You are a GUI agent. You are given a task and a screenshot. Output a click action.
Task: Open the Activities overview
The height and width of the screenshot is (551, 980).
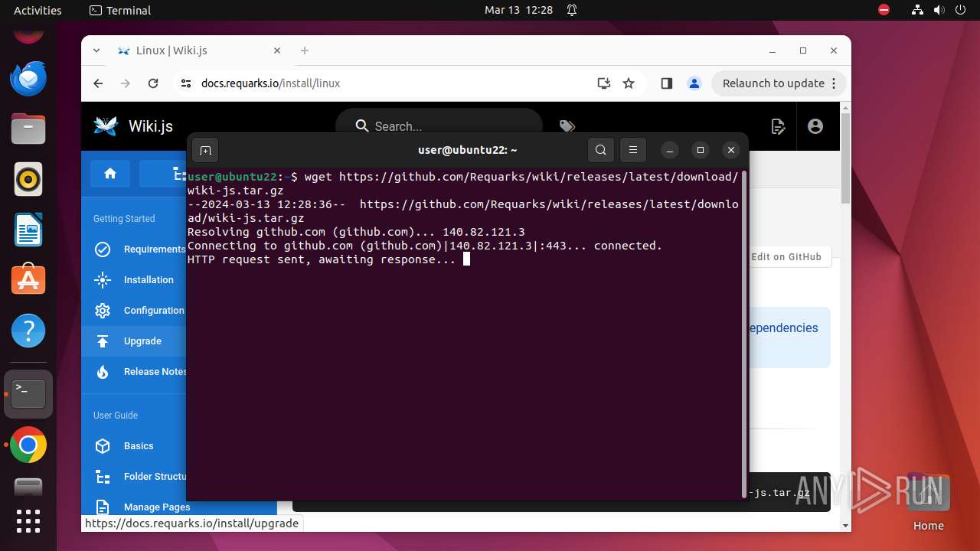(x=38, y=11)
